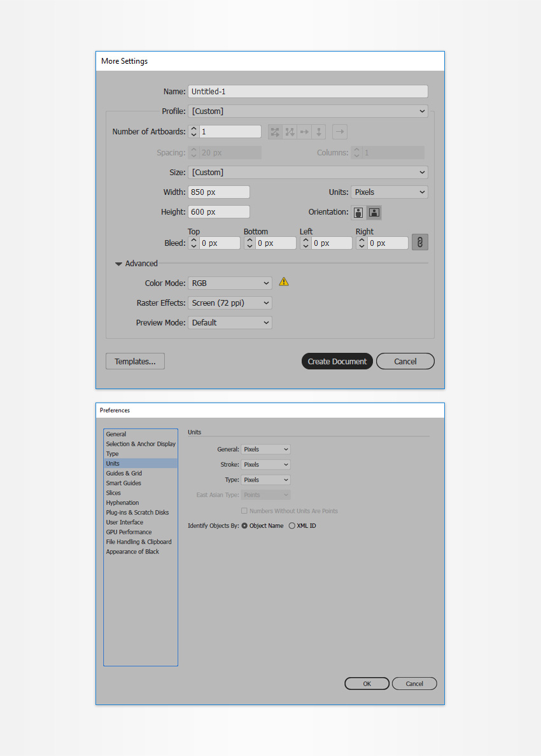Increment the Number of Artboards stepper

pos(194,129)
